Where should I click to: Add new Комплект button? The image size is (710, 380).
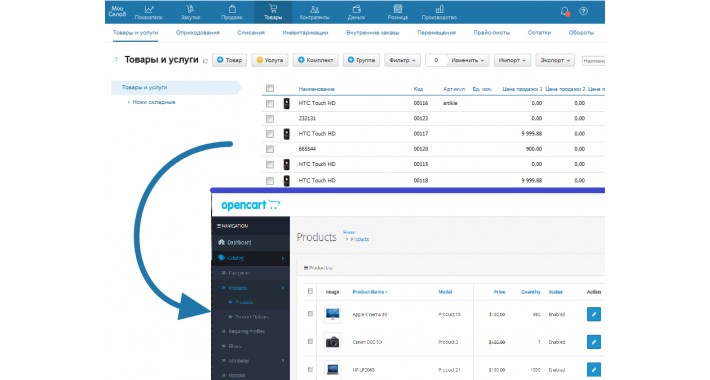point(316,60)
